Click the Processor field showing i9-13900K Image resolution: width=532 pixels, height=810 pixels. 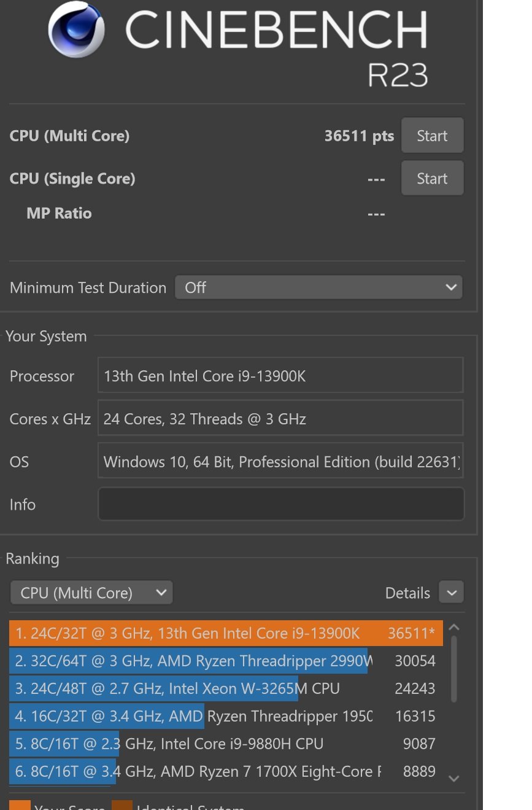[x=280, y=376]
